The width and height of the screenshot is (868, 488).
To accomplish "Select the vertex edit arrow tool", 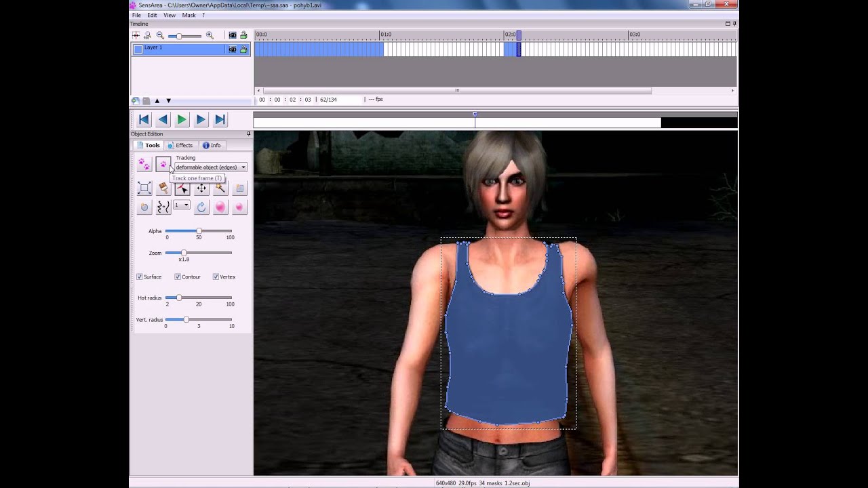I will pyautogui.click(x=182, y=188).
